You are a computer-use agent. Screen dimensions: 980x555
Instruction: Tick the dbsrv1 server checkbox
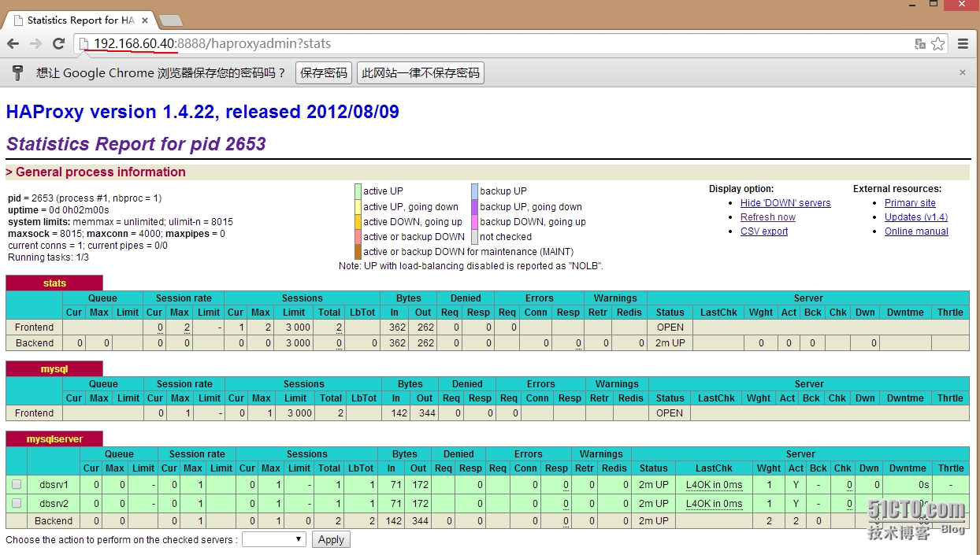coord(17,485)
